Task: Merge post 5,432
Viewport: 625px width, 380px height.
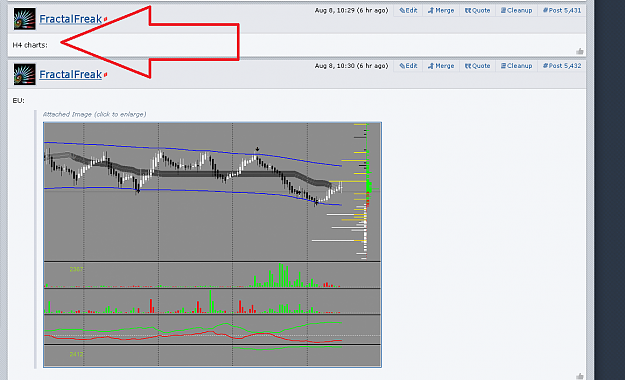Action: click(441, 66)
